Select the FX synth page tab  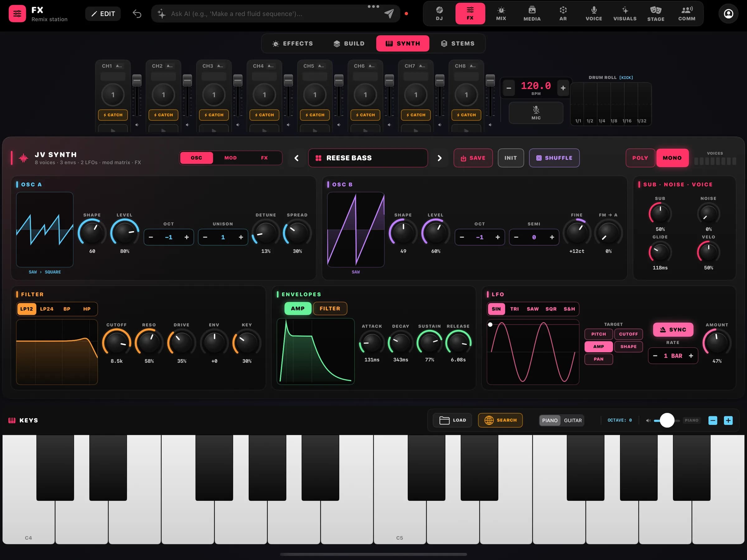coord(264,158)
